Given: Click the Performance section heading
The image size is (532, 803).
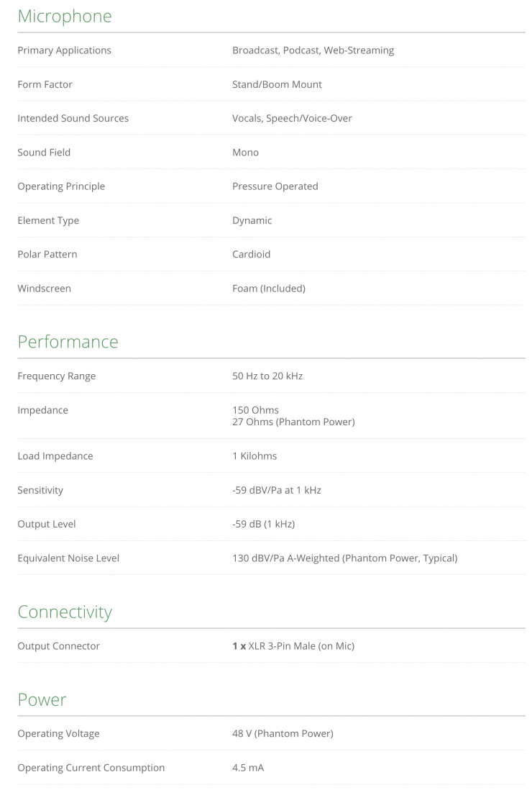Looking at the screenshot, I should [x=68, y=342].
